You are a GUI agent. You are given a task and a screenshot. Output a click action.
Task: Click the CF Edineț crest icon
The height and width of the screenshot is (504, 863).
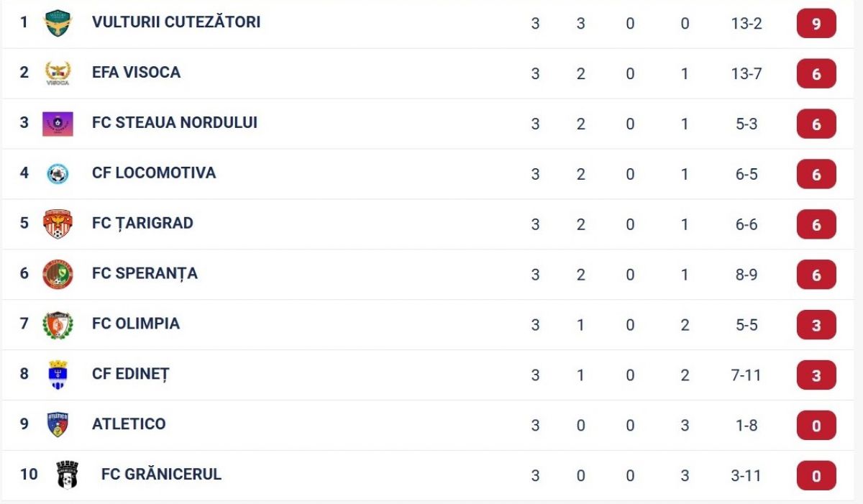tap(58, 375)
